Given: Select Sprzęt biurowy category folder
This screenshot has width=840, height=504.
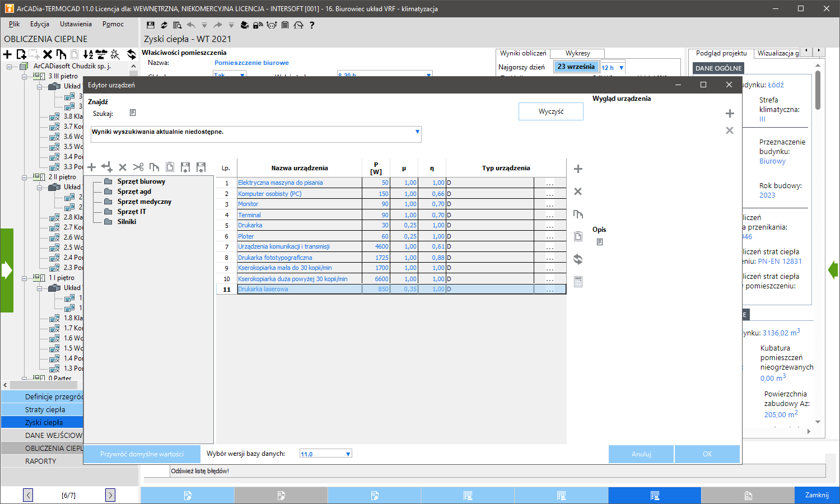Looking at the screenshot, I should click(141, 181).
